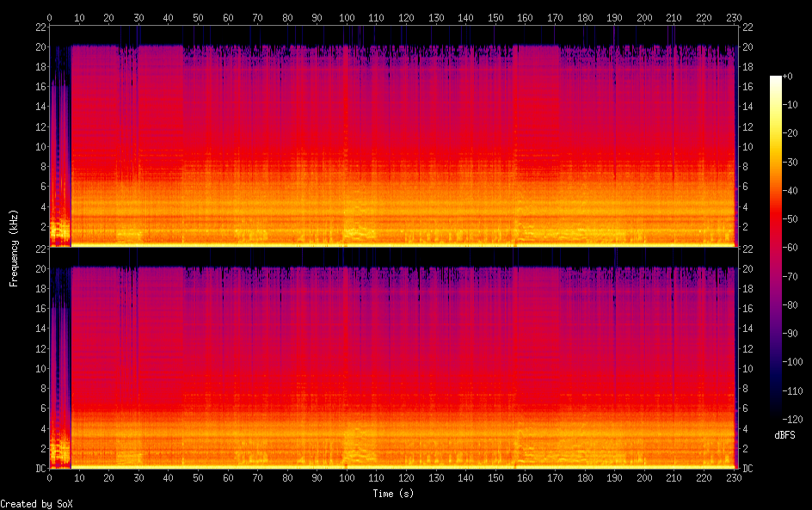Click the 0 tick on bottom time axis

click(49, 478)
